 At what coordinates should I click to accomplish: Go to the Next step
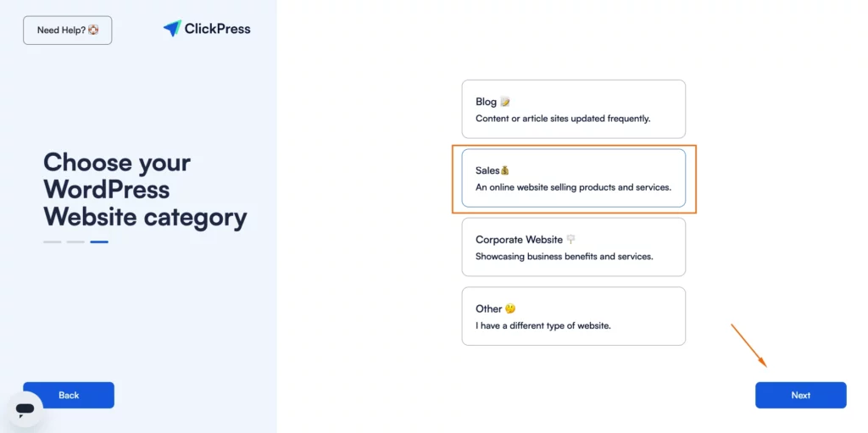point(800,396)
